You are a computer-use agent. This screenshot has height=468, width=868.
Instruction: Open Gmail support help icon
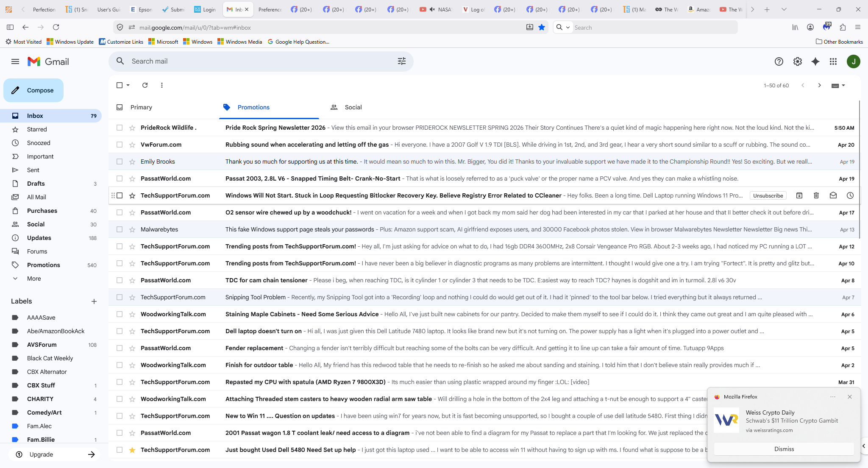click(x=779, y=61)
